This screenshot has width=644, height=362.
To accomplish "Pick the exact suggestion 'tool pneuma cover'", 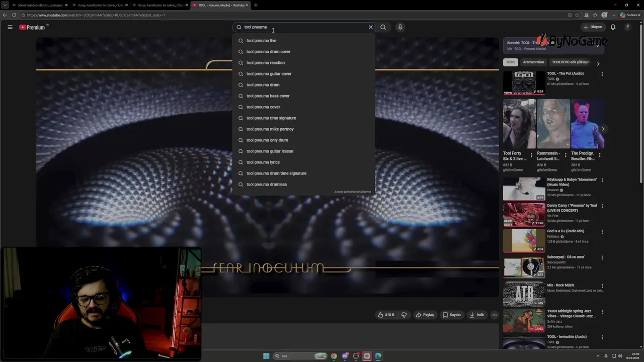I will 304,107.
